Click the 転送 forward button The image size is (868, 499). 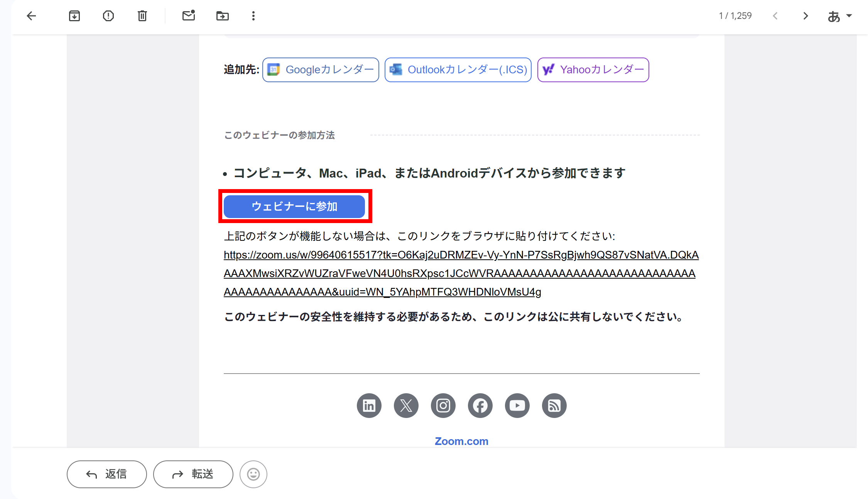click(x=193, y=474)
